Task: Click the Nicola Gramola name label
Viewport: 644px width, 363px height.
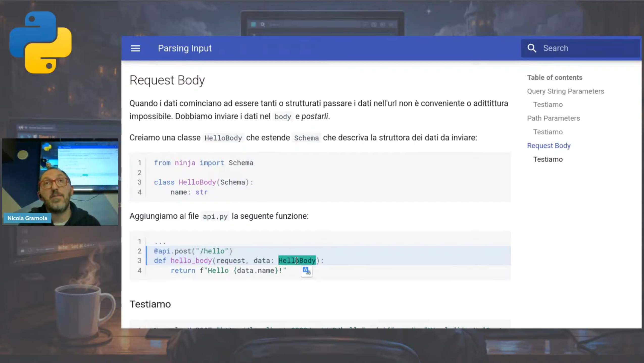Action: click(27, 218)
